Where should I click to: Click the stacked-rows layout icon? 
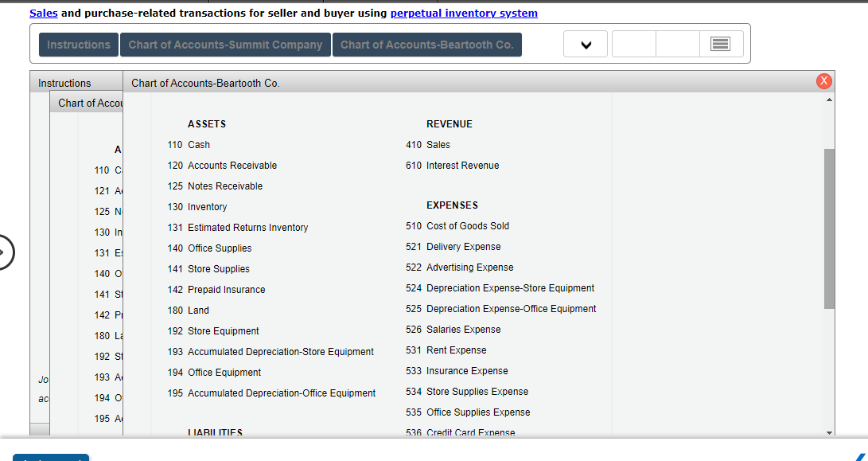coord(721,44)
